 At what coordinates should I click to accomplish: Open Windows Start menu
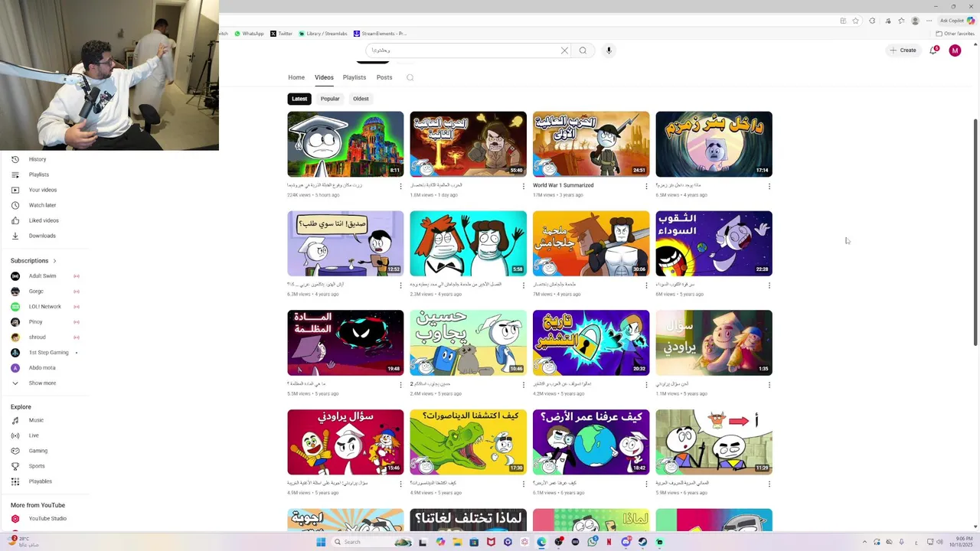pyautogui.click(x=322, y=542)
